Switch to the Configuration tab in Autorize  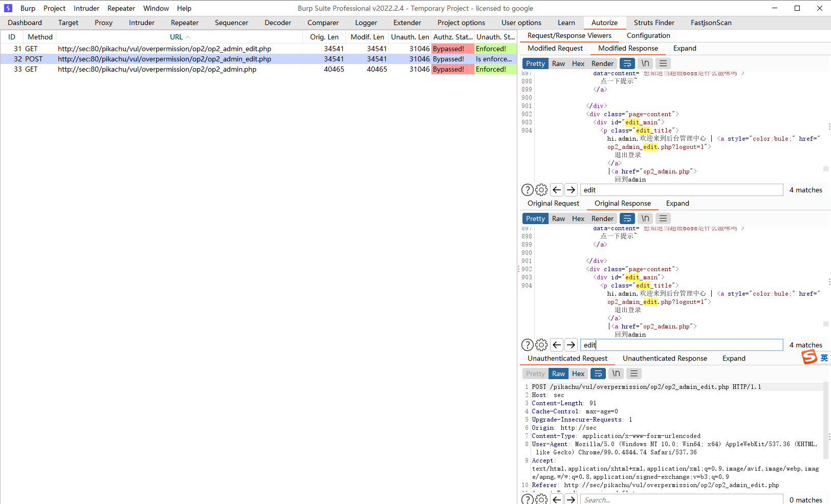coord(648,35)
